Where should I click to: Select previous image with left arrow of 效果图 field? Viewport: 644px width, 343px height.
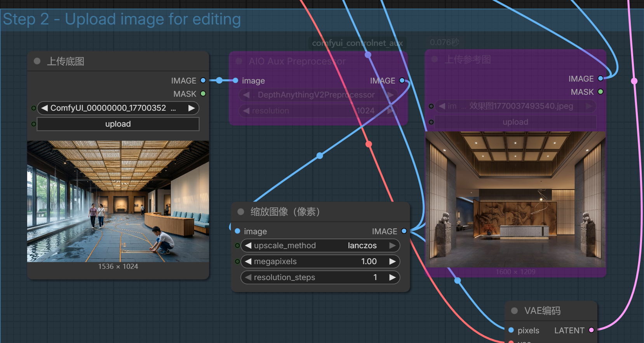442,106
